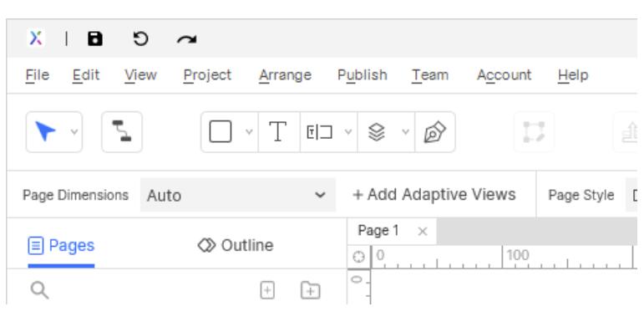The width and height of the screenshot is (644, 317).
Task: Click the Undo arrow icon
Action: pos(140,39)
